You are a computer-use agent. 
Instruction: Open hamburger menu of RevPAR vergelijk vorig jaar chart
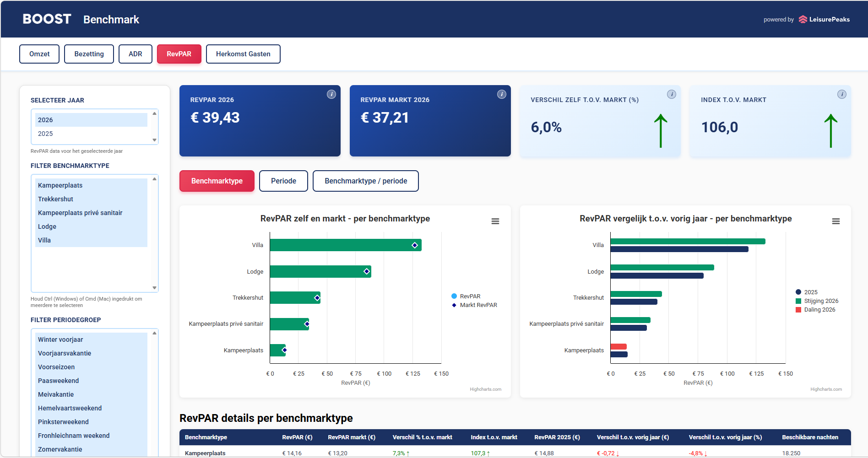coord(835,221)
